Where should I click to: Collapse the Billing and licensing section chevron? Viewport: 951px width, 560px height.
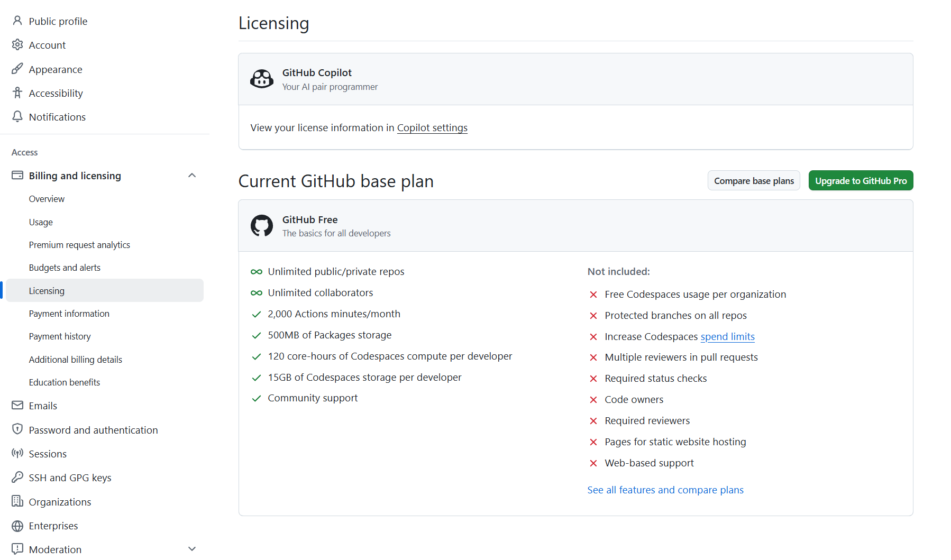tap(192, 175)
